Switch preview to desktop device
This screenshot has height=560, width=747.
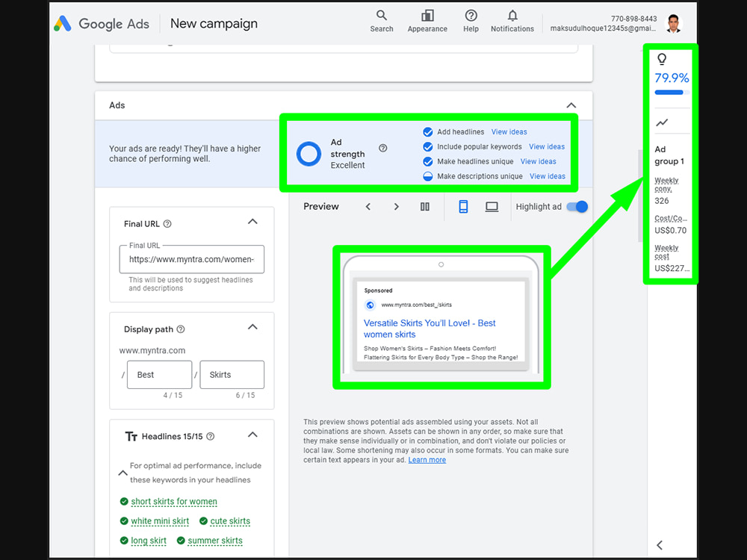[492, 207]
